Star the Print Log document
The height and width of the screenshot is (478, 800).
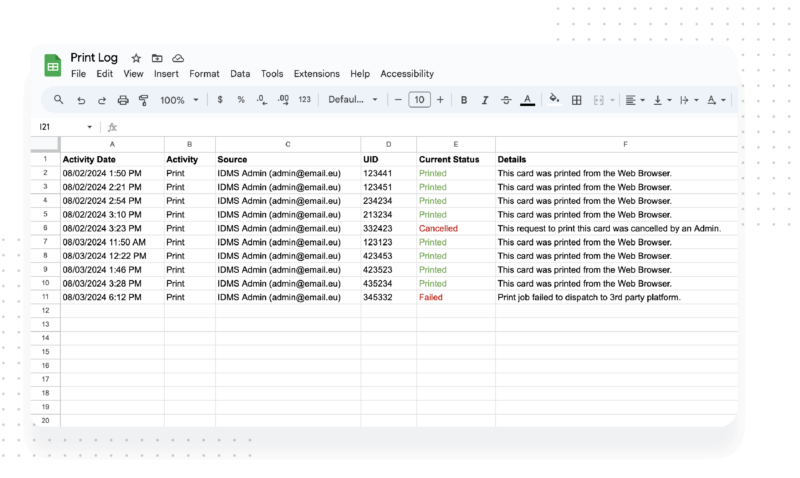[136, 58]
